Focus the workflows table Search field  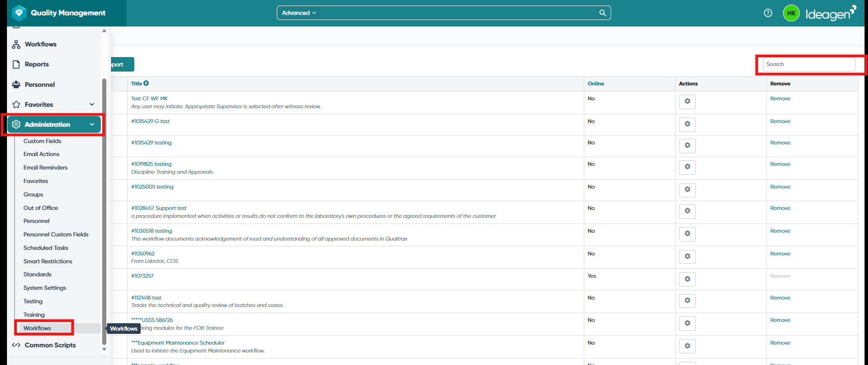tap(809, 64)
